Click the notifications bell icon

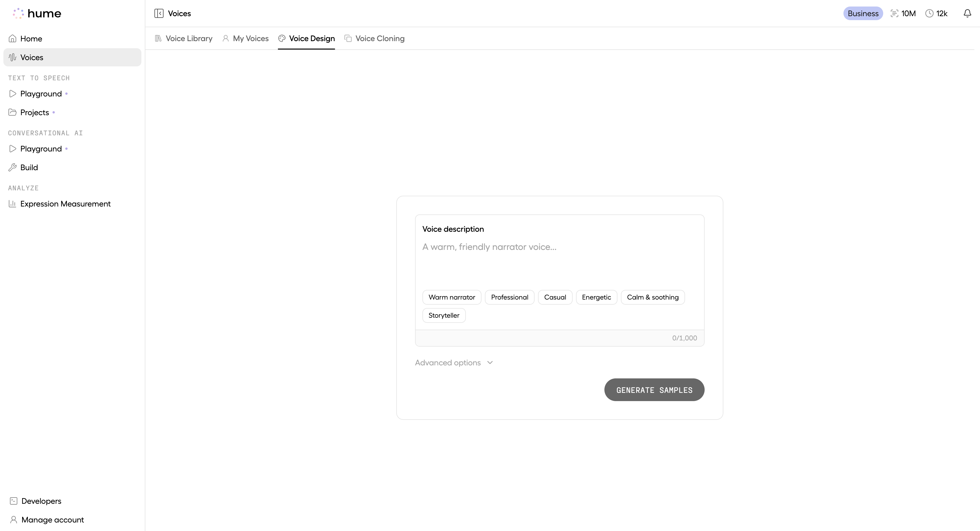pyautogui.click(x=968, y=13)
